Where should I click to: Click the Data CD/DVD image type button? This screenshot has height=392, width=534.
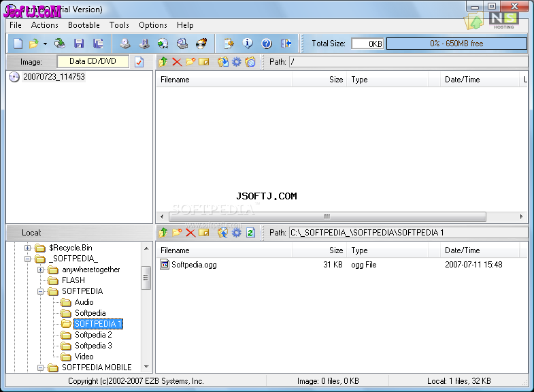pyautogui.click(x=93, y=61)
